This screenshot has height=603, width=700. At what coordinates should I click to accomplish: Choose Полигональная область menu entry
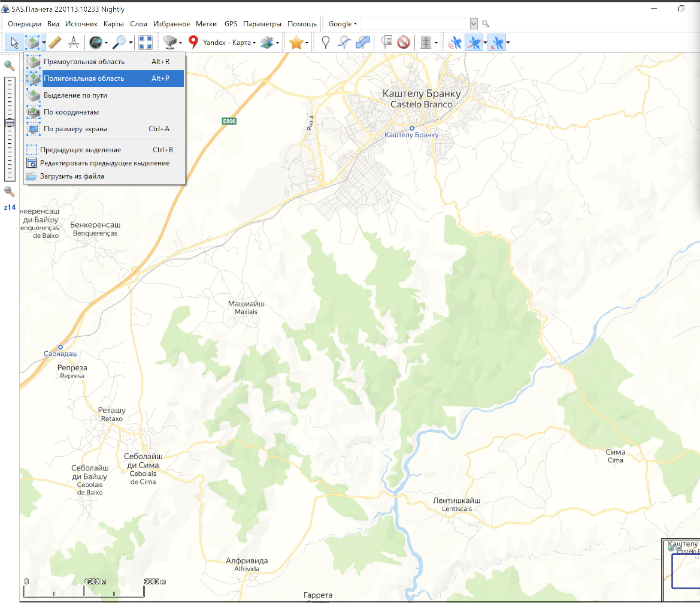[x=105, y=78]
